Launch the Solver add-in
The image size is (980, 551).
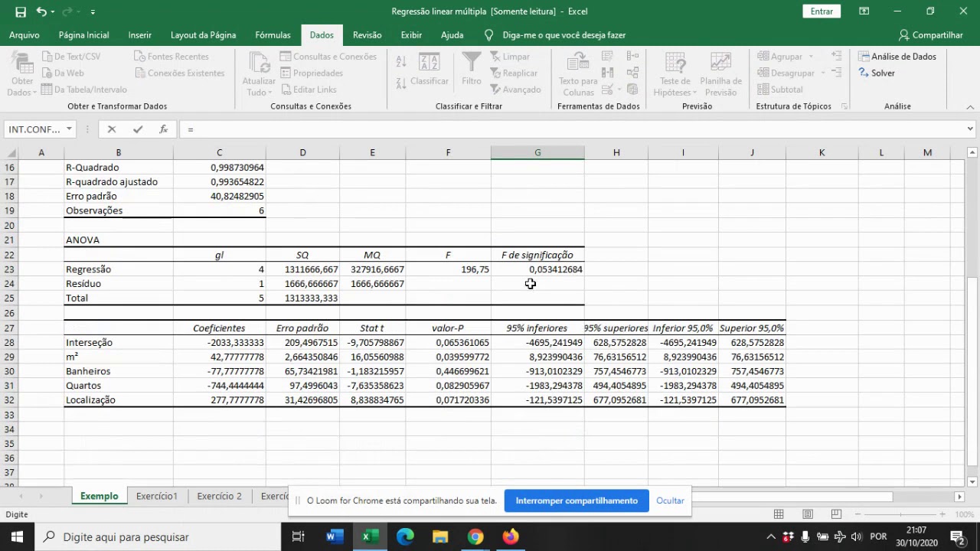coord(877,73)
